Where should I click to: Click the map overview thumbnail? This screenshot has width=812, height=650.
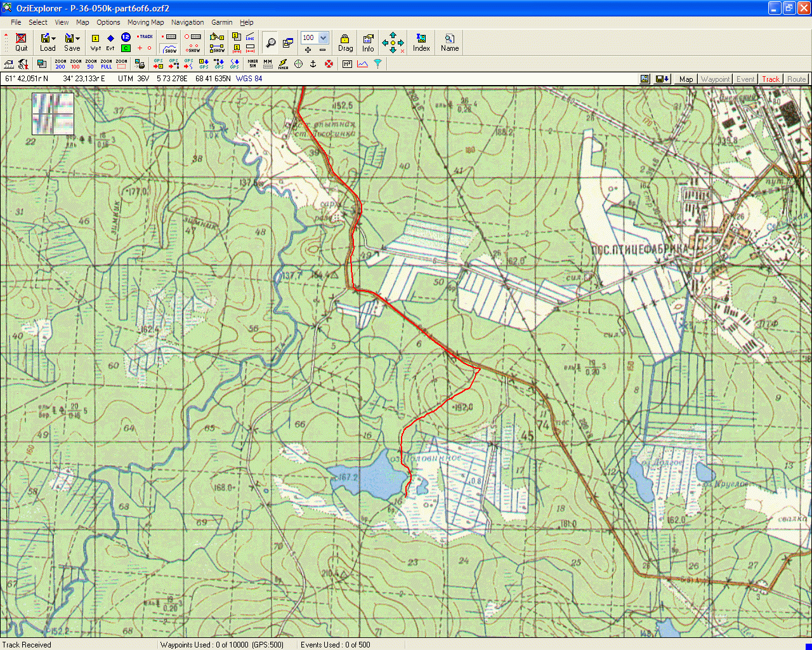point(53,114)
